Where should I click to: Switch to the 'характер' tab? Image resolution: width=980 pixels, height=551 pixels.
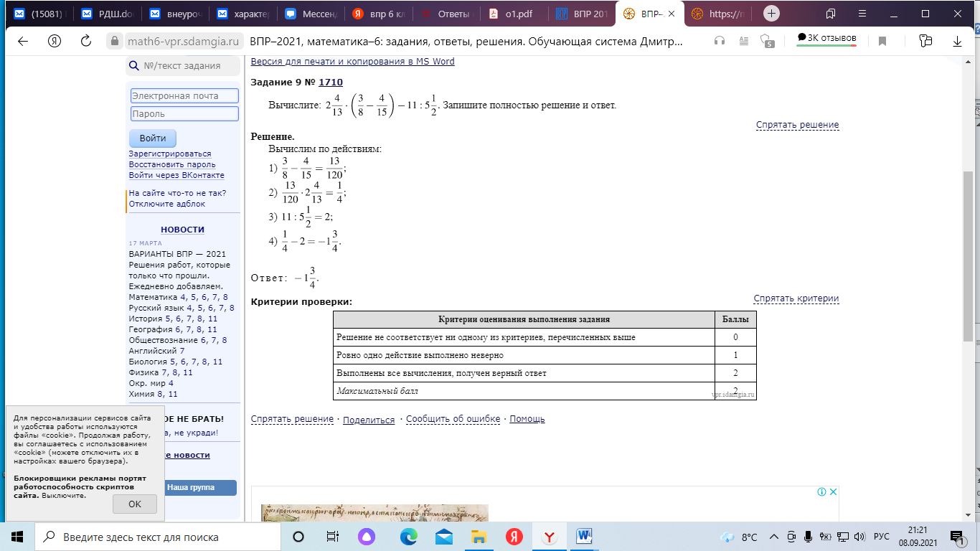[x=242, y=14]
